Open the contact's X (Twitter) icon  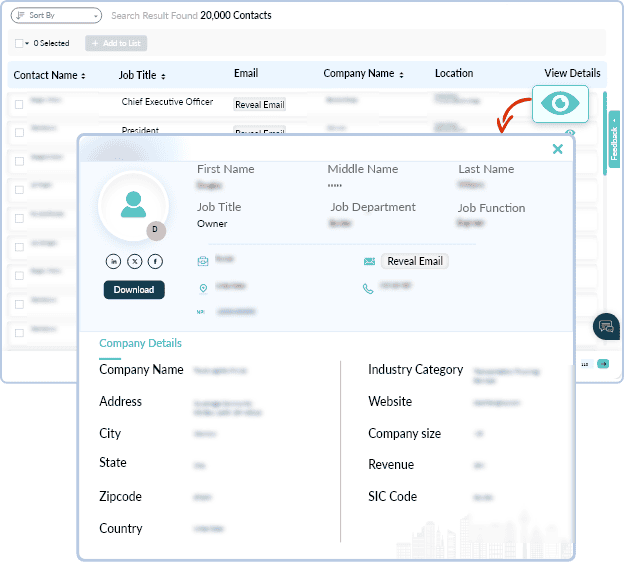click(135, 261)
